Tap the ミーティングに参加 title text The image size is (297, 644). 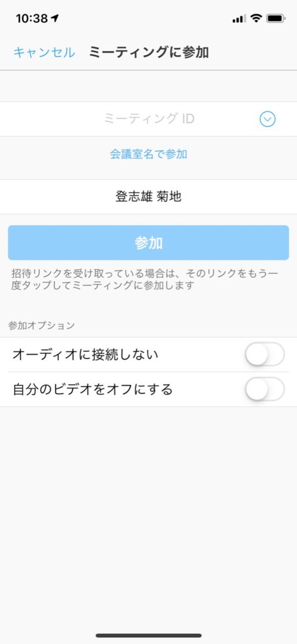click(148, 53)
